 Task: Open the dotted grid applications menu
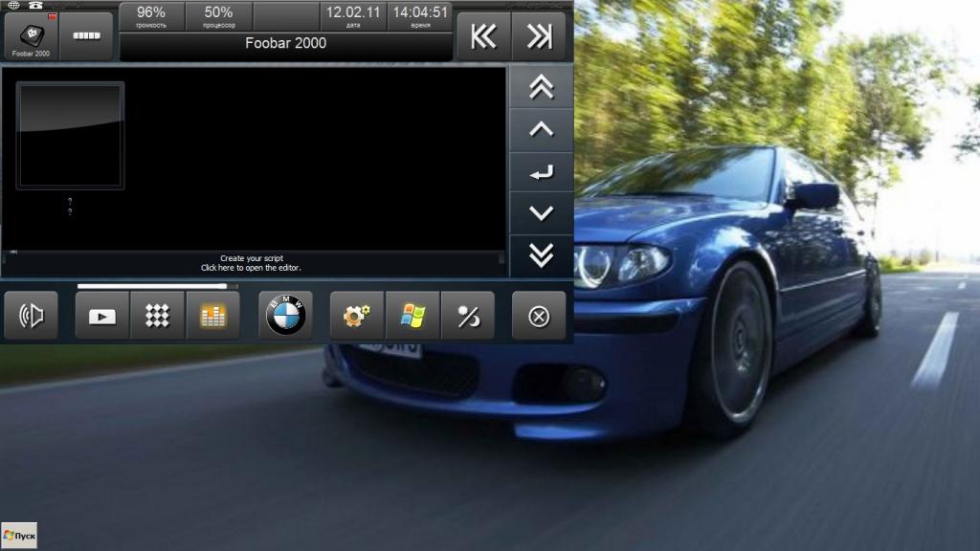point(157,316)
